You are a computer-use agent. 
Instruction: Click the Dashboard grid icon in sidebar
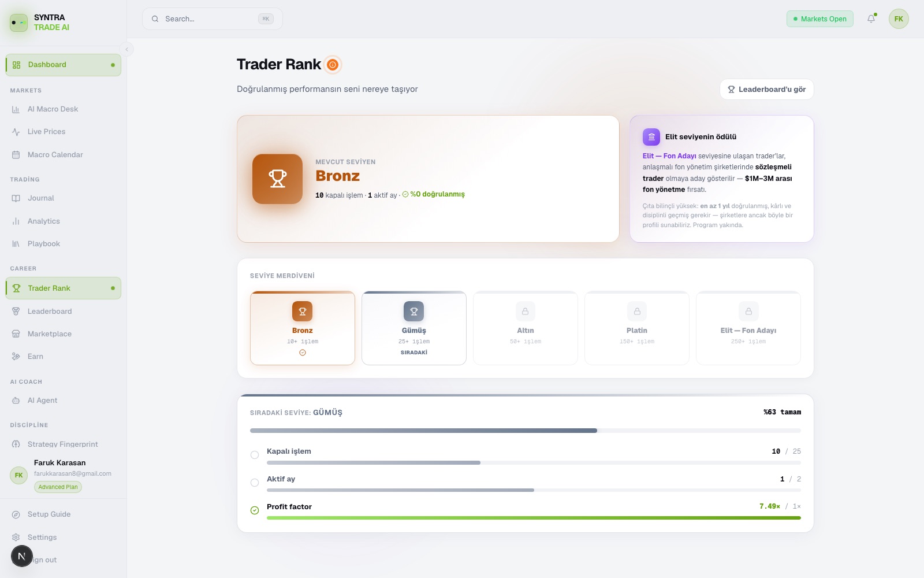[x=16, y=65]
